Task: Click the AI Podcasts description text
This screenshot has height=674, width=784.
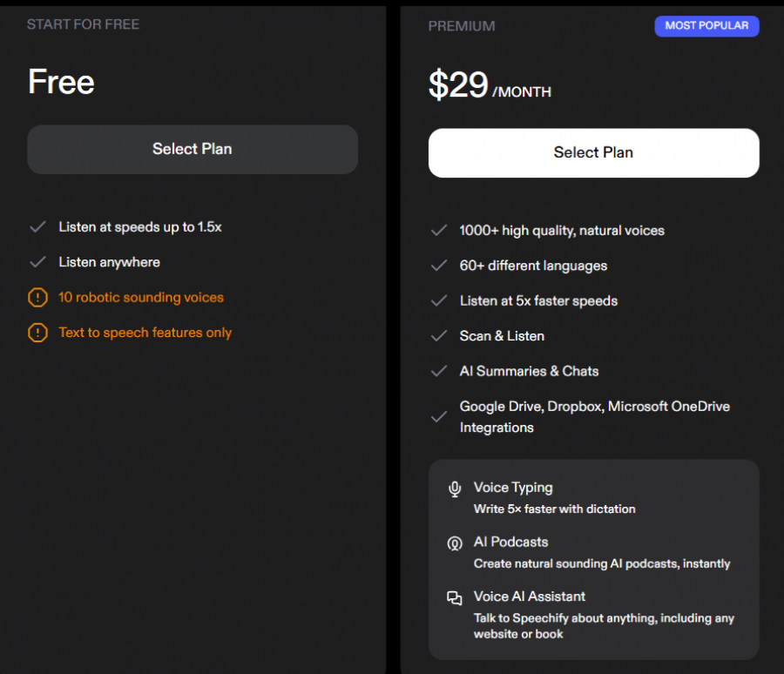Action: coord(603,563)
